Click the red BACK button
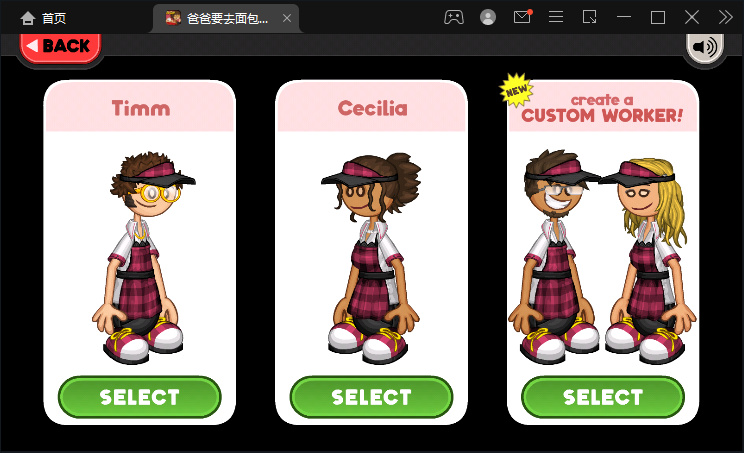Viewport: 744px width, 453px height. tap(60, 47)
